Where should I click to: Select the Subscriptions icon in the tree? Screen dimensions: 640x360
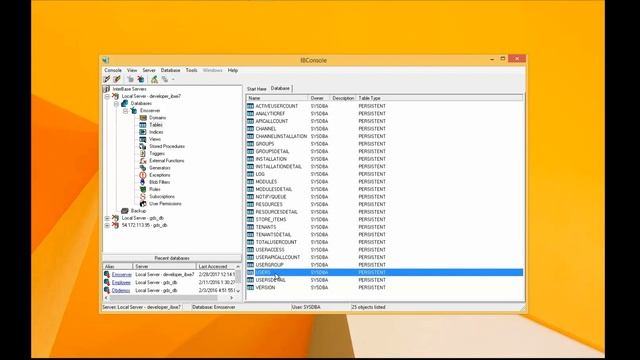[143, 196]
